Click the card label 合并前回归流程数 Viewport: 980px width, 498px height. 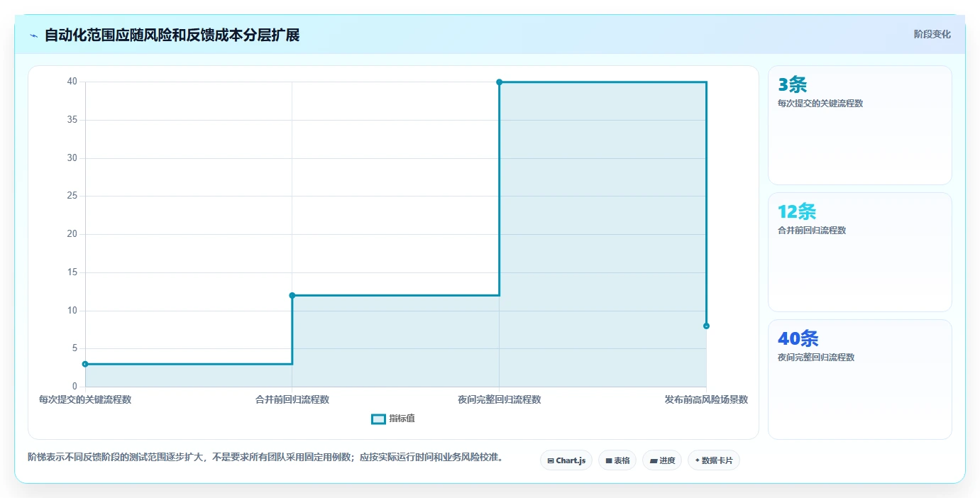[x=812, y=231]
